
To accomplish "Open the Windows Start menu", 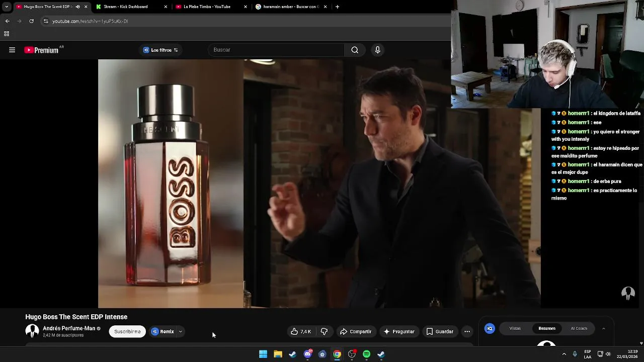I will pyautogui.click(x=263, y=354).
